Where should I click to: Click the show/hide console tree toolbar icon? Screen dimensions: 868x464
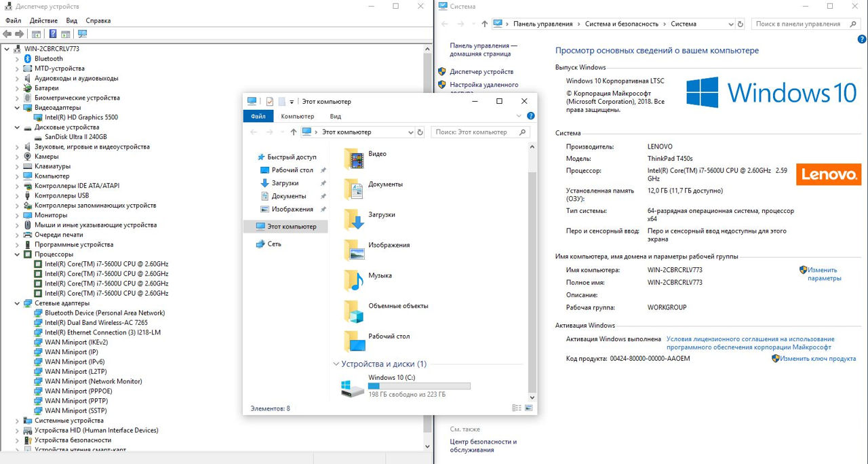point(36,34)
